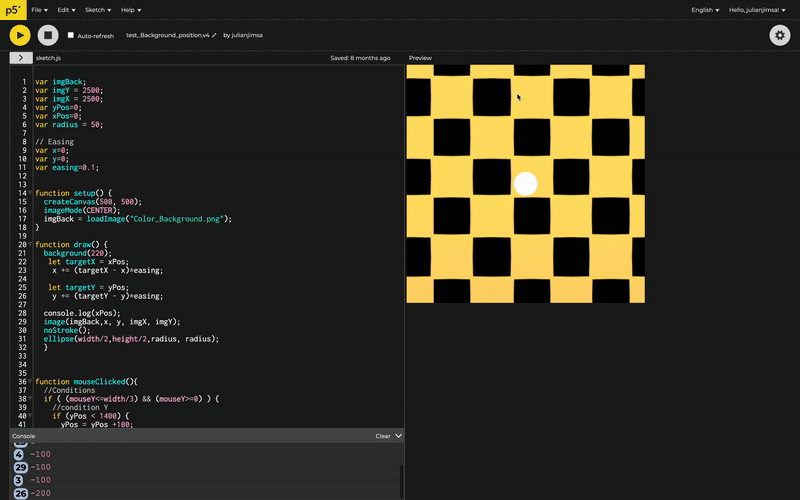Click 'let targetY = yPos;' line

coord(88,287)
